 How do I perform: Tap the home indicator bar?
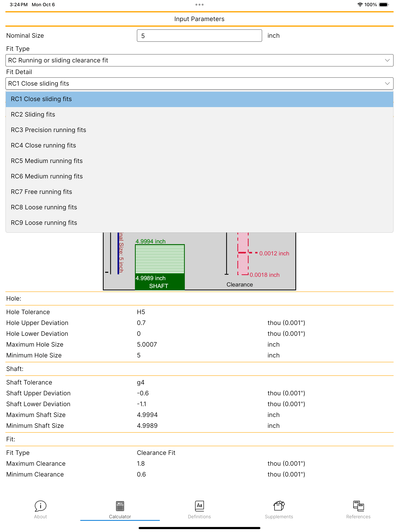click(x=199, y=528)
